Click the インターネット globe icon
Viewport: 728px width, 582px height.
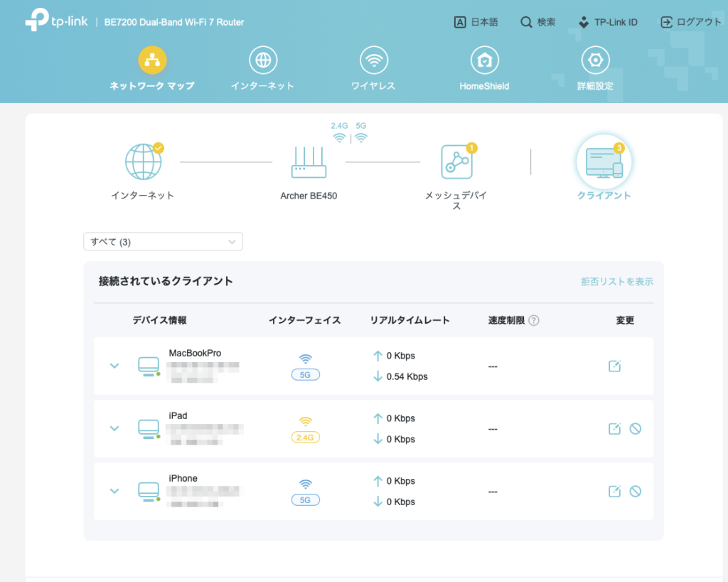143,162
